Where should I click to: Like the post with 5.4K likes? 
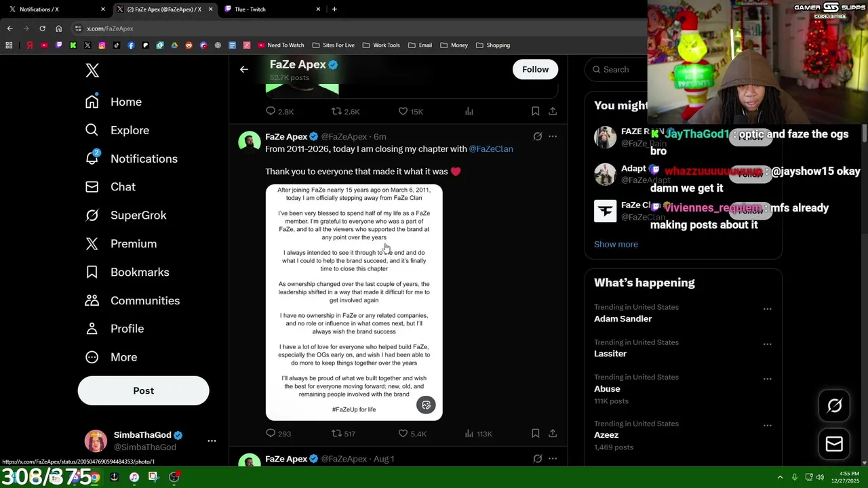tap(412, 433)
